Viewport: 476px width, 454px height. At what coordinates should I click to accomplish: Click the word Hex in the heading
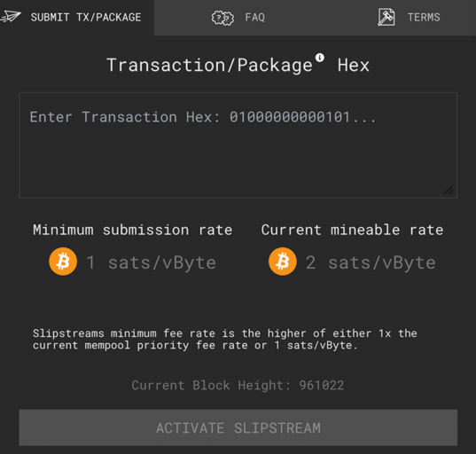(x=354, y=66)
